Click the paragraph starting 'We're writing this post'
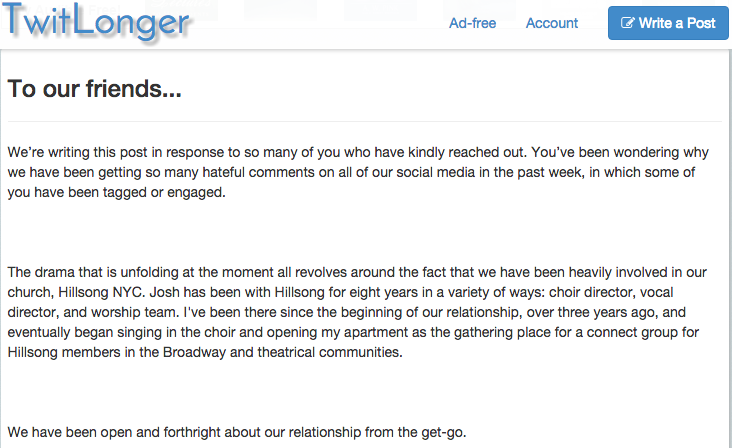 [358, 172]
